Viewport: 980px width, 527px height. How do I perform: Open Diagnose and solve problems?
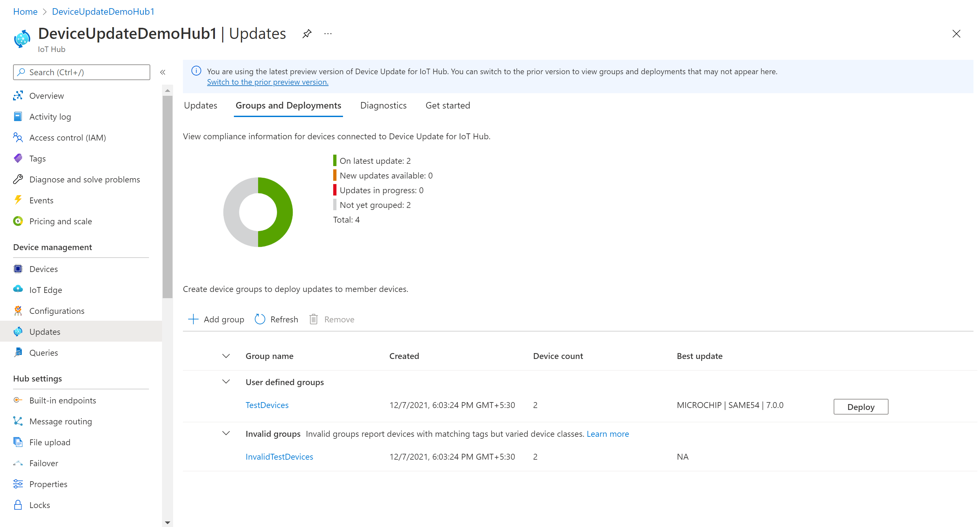[x=85, y=179]
